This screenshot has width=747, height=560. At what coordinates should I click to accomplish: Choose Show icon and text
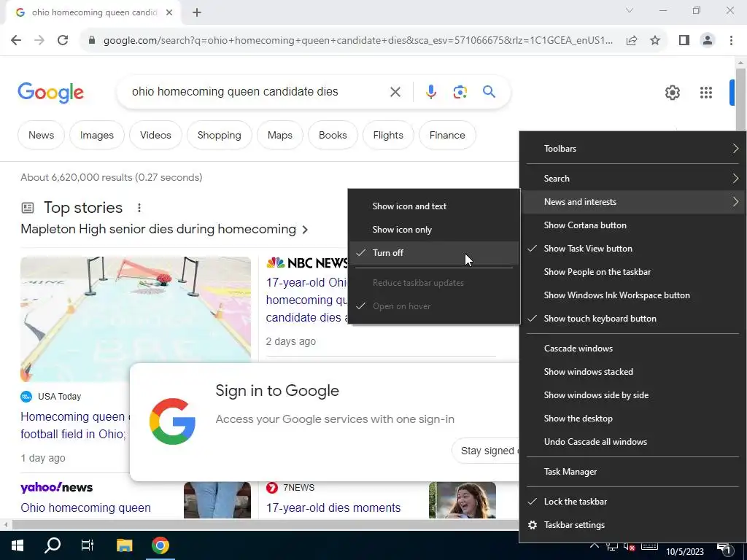pos(434,206)
